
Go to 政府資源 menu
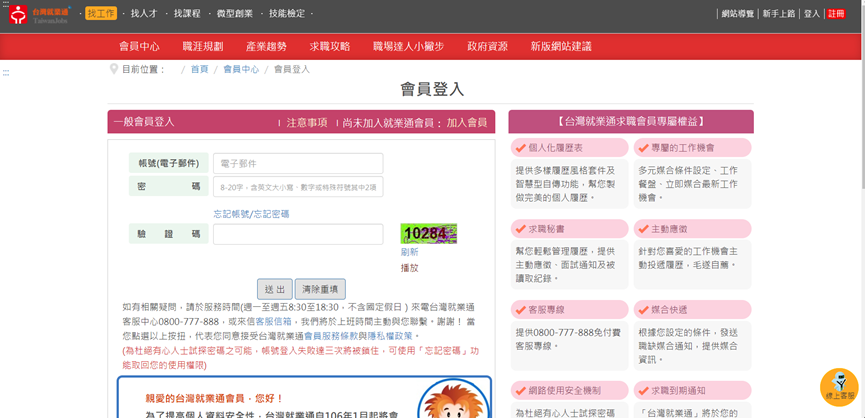pos(487,46)
